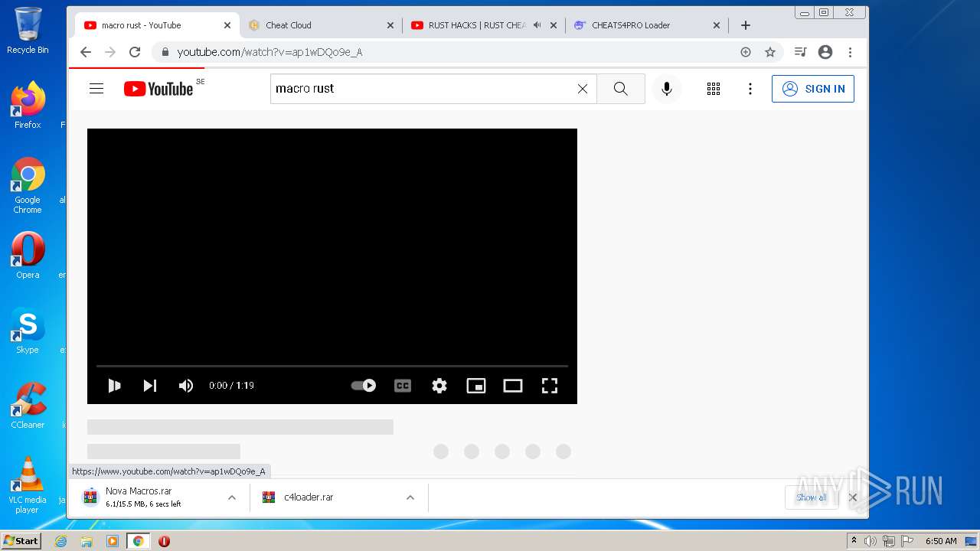The image size is (980, 551).
Task: Toggle subtitles with the CC button
Action: pyautogui.click(x=403, y=386)
